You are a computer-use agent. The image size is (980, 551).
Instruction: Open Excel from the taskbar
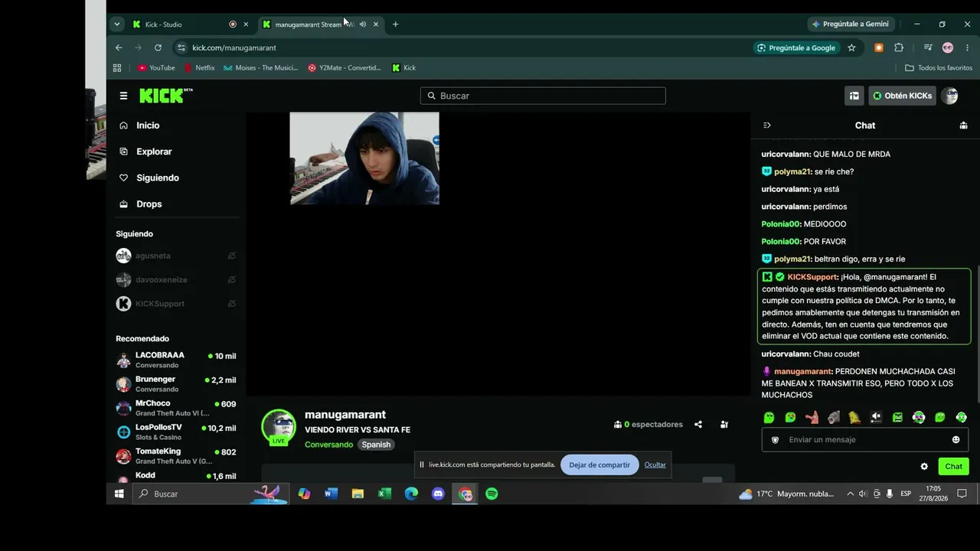click(x=384, y=494)
